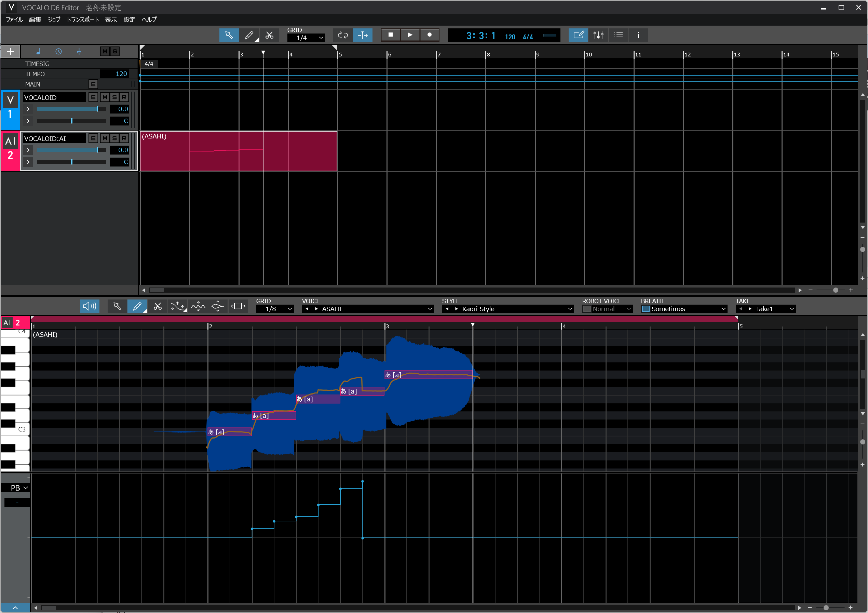Image resolution: width=868 pixels, height=613 pixels.
Task: Add a new track with plus button
Action: tap(11, 51)
